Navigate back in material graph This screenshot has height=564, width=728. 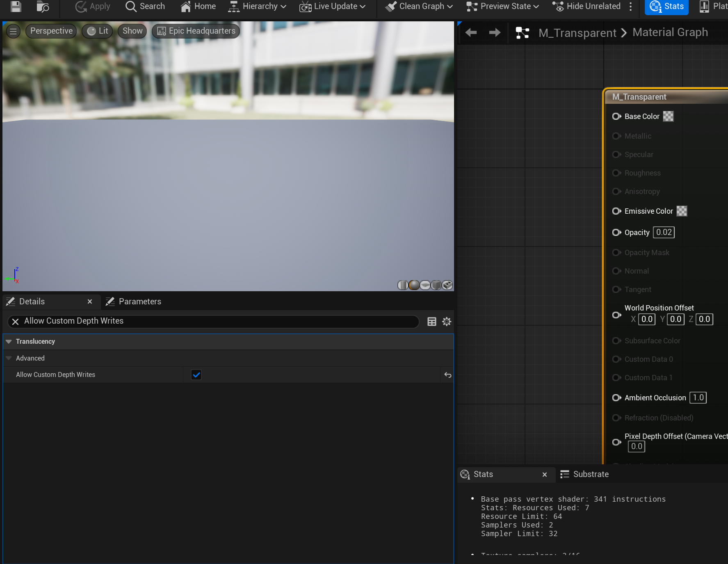(x=471, y=32)
